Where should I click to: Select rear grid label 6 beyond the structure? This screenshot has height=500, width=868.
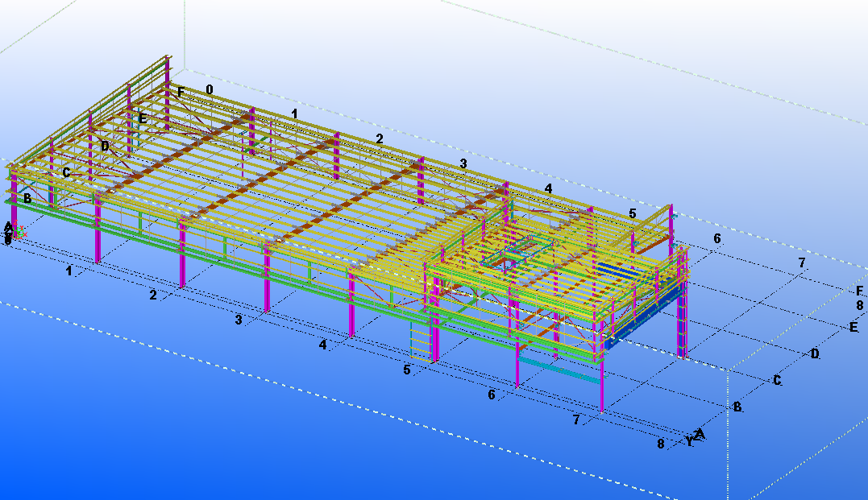pyautogui.click(x=716, y=238)
